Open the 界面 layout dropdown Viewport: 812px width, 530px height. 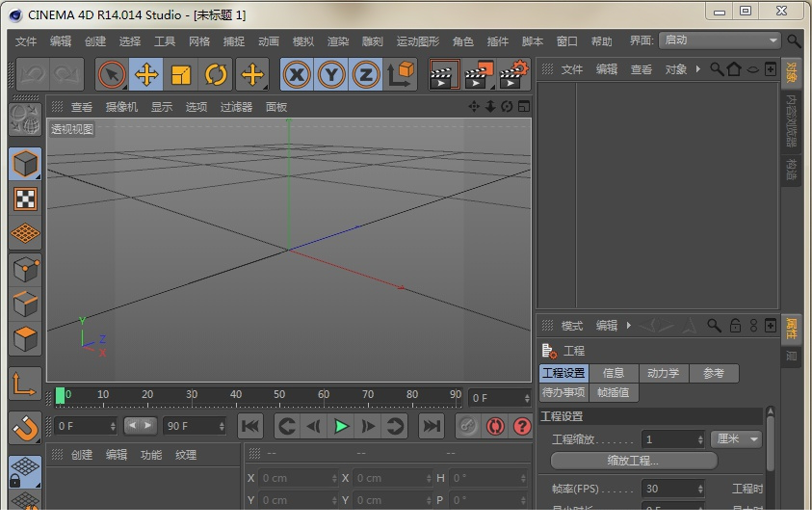pos(720,40)
